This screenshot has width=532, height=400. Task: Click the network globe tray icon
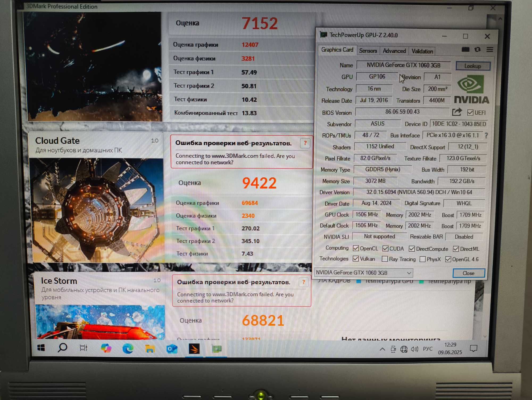tap(404, 349)
